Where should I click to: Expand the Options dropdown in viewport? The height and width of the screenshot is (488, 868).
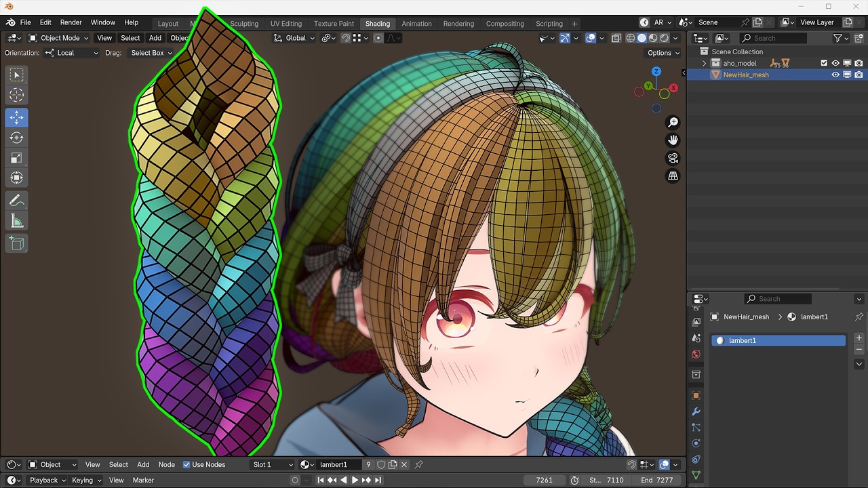pyautogui.click(x=663, y=53)
